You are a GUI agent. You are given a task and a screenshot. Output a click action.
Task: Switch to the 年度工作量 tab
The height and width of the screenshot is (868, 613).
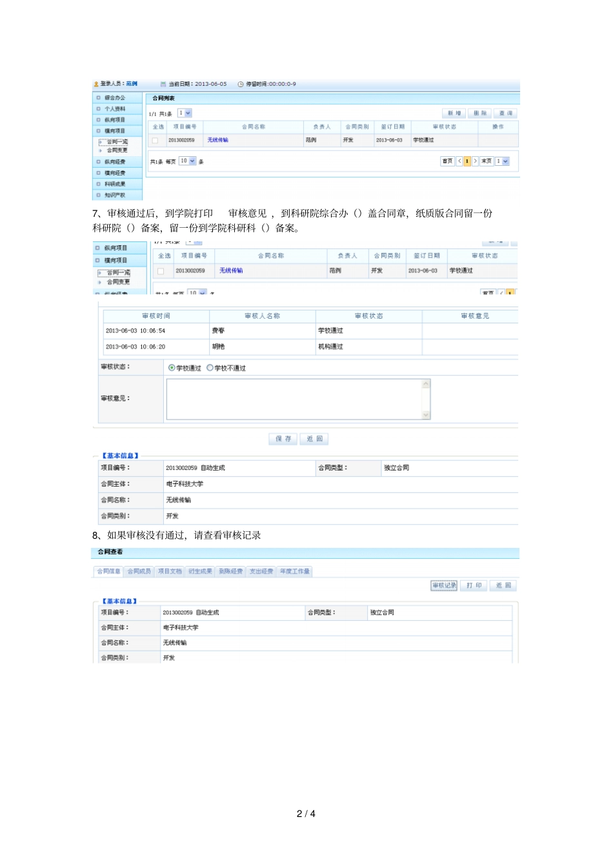pyautogui.click(x=295, y=572)
